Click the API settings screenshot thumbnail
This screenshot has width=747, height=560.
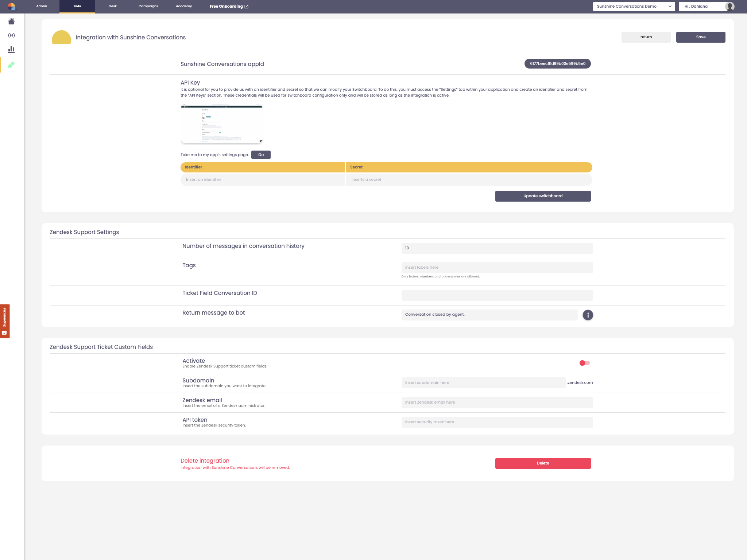click(221, 124)
